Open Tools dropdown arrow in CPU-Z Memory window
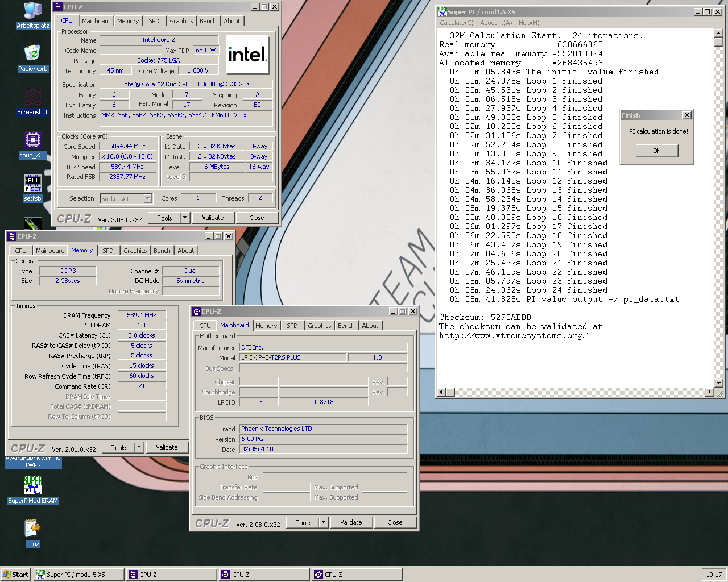The width and height of the screenshot is (728, 582). [139, 447]
